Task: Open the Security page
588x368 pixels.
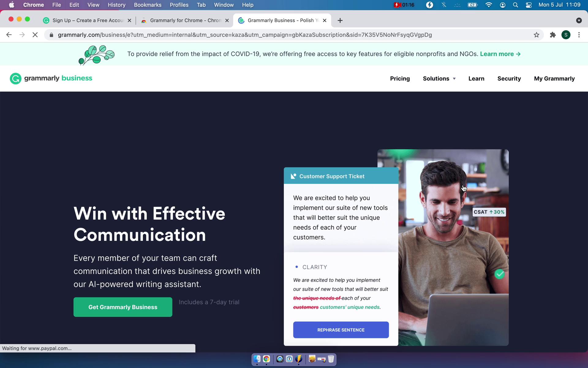Action: (x=509, y=79)
